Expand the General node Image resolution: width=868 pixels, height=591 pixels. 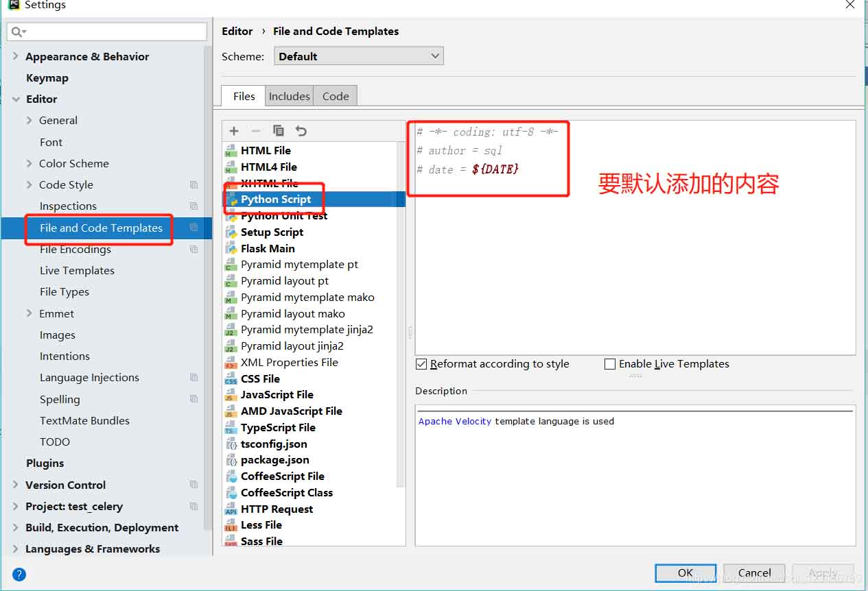30,120
